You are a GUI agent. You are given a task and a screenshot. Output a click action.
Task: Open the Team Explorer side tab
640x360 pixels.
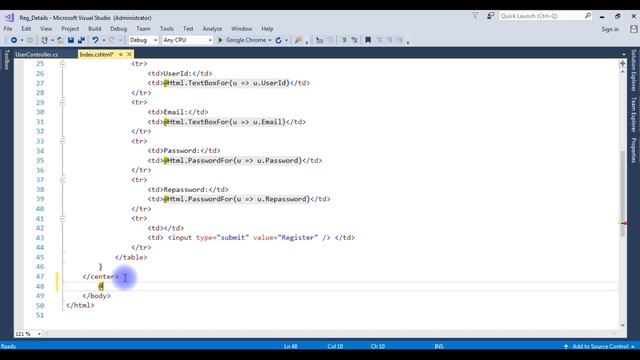[633, 115]
